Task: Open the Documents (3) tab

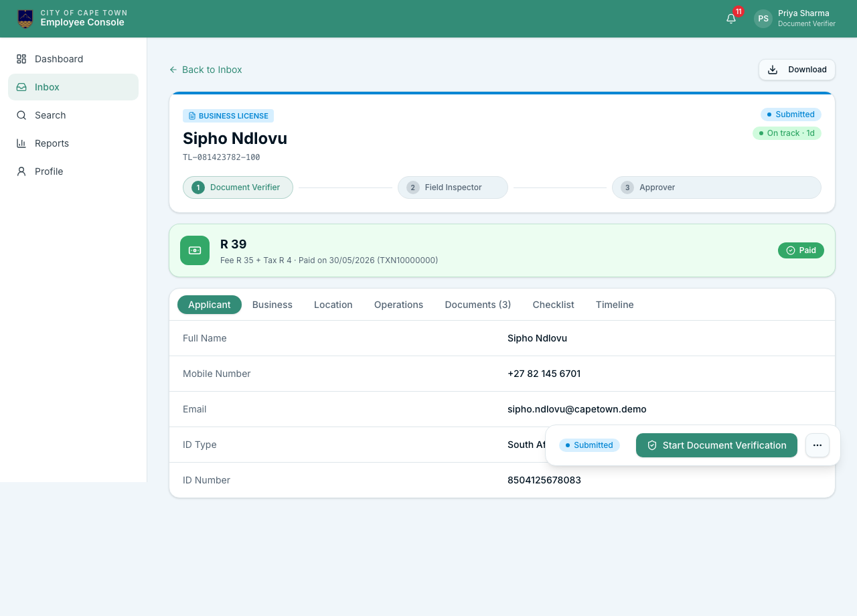Action: pos(478,305)
